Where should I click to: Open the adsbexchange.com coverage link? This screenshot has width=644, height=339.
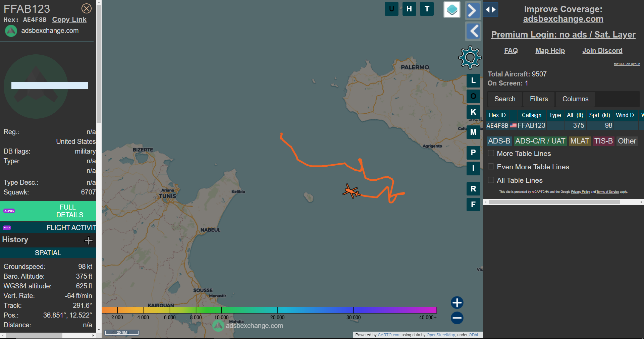(563, 19)
